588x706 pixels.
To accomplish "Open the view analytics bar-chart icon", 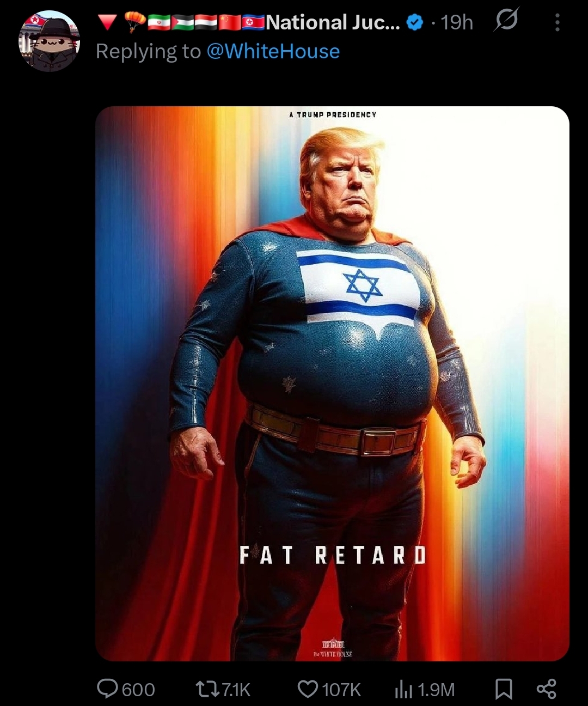I will pyautogui.click(x=403, y=690).
